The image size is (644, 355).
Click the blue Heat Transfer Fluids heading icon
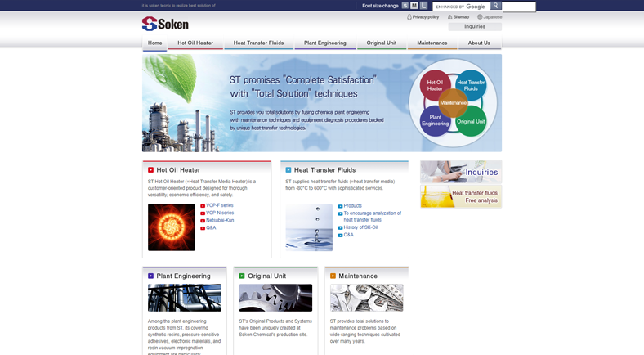point(288,169)
